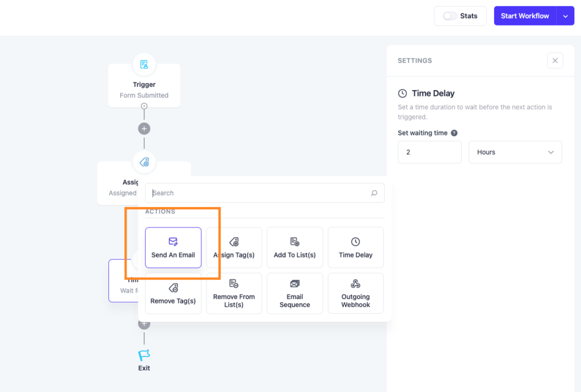Viewport: 581px width, 392px height.
Task: Select the Send An Email action
Action: click(173, 247)
